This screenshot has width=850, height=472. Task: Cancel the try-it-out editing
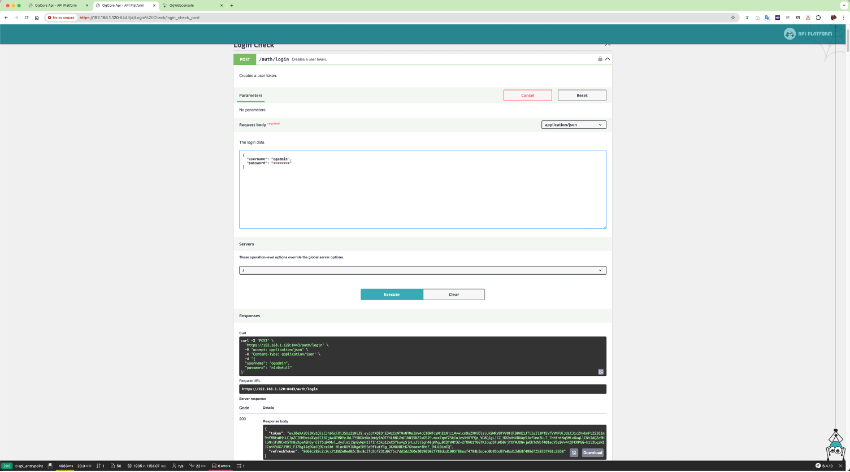click(527, 95)
